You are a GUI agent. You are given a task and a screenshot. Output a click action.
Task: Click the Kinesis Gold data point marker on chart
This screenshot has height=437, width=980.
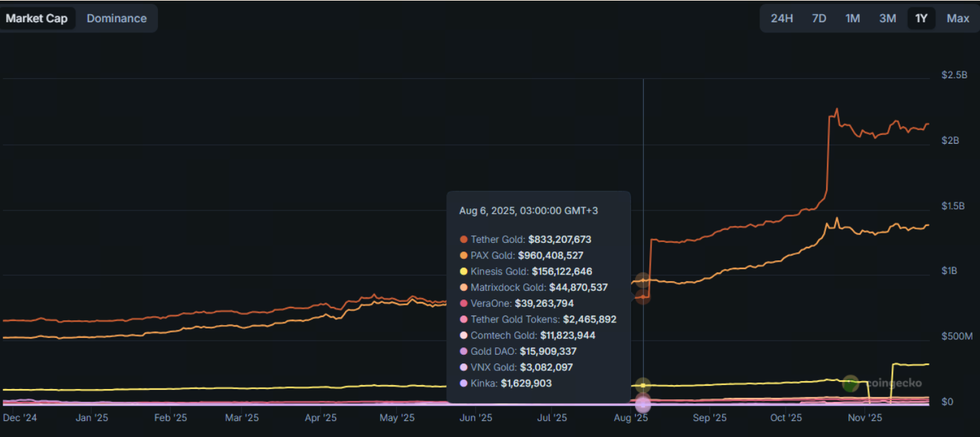coord(643,385)
